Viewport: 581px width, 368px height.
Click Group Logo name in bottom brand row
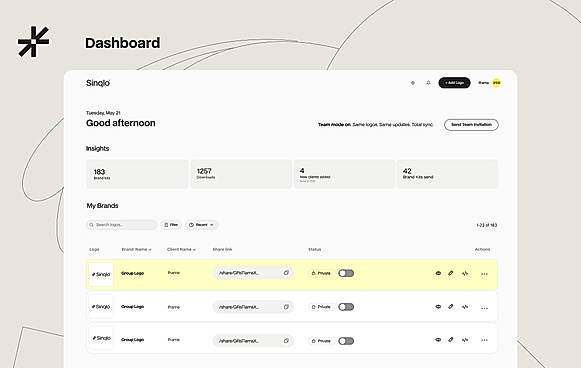tap(133, 340)
